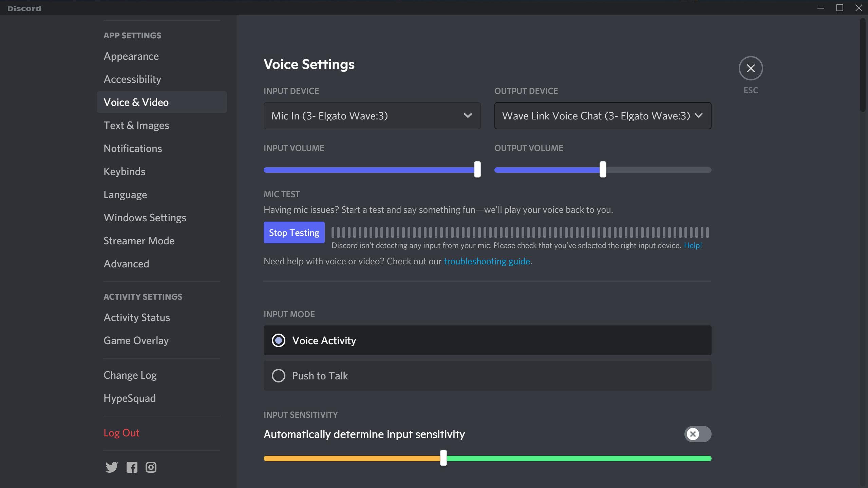
Task: Click Log Out in sidebar
Action: 121,433
